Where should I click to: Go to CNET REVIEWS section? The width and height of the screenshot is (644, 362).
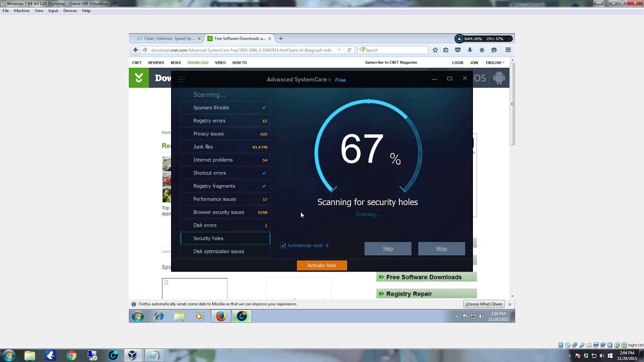[156, 63]
